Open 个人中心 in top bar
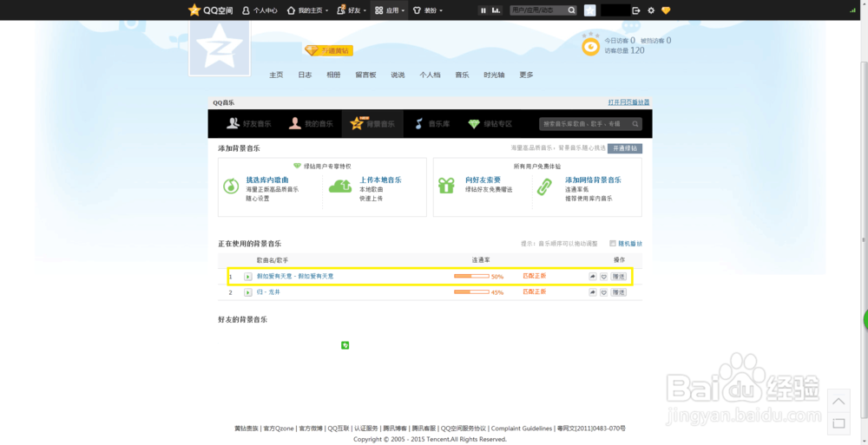 pyautogui.click(x=260, y=10)
